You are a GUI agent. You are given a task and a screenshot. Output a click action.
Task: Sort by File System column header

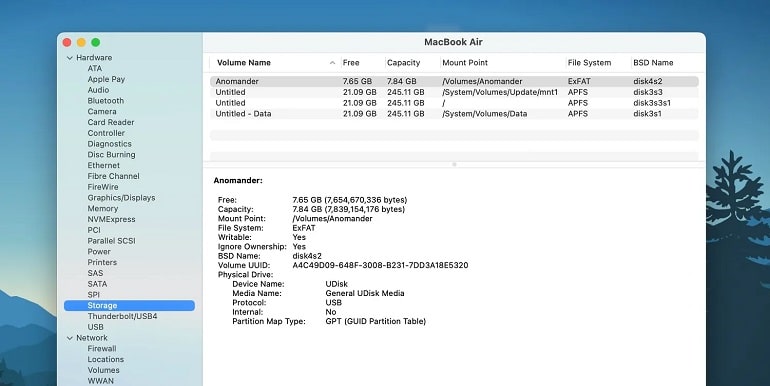(x=589, y=63)
